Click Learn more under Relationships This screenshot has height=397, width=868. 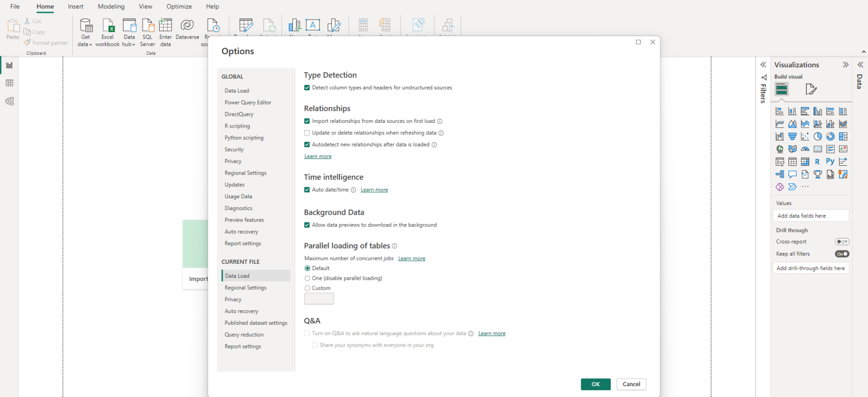coord(318,156)
